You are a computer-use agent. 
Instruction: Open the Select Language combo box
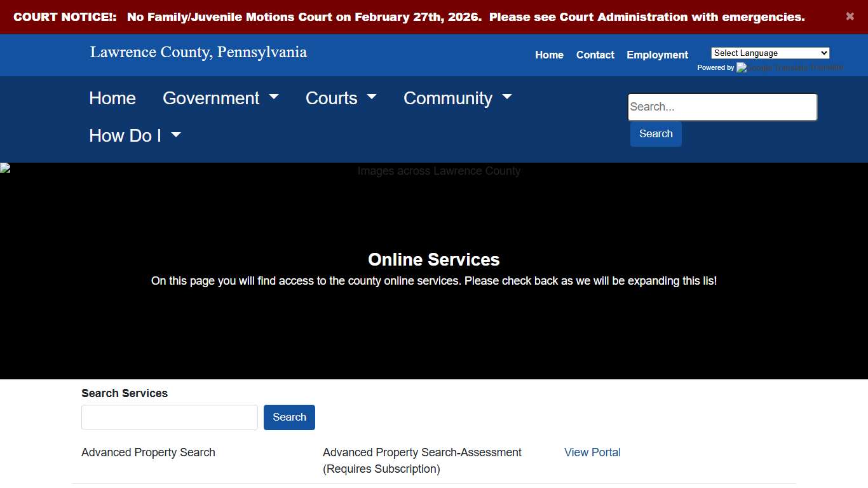pyautogui.click(x=770, y=53)
